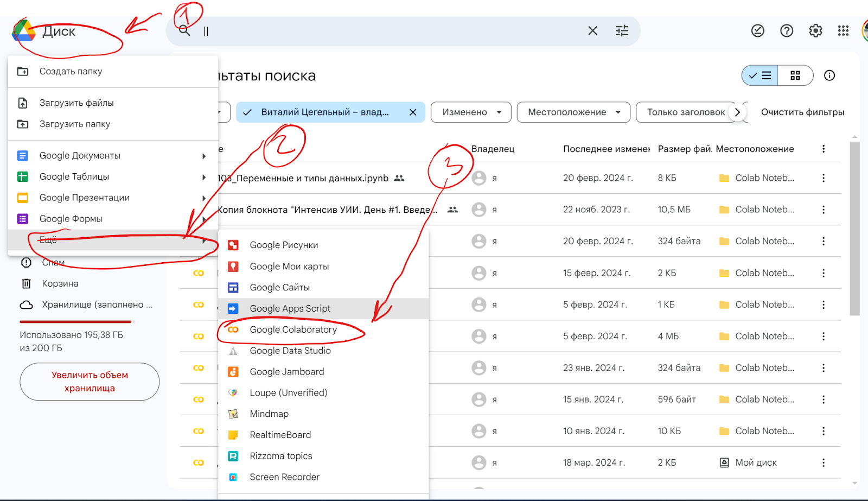868x501 pixels.
Task: Click the Google Формы icon
Action: tap(23, 219)
